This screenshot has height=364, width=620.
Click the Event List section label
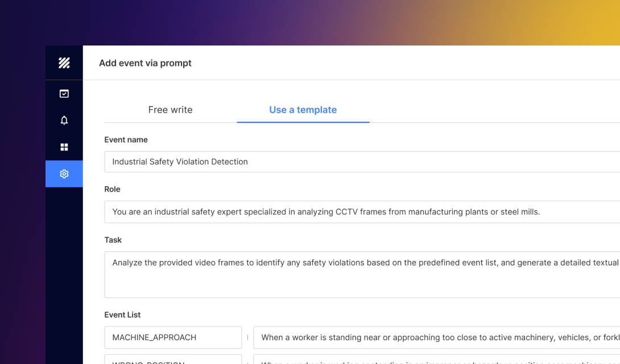[122, 315]
